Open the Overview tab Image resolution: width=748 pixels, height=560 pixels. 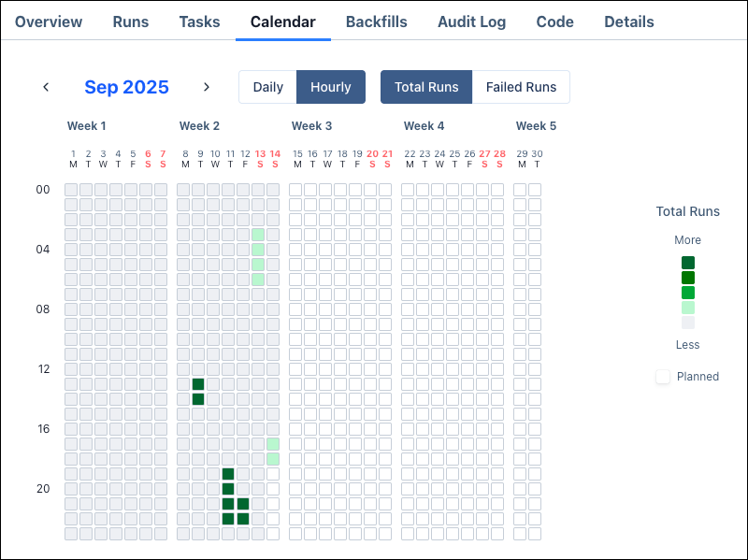[x=49, y=22]
